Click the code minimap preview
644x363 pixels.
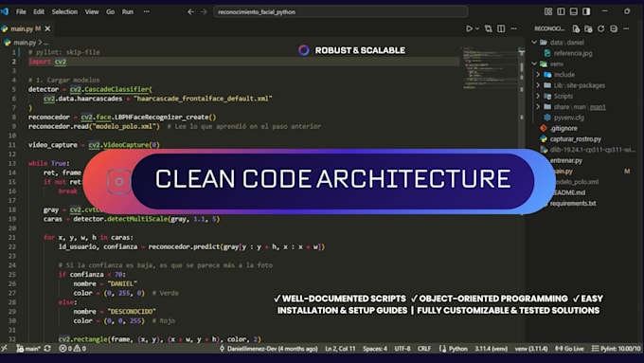click(x=490, y=68)
